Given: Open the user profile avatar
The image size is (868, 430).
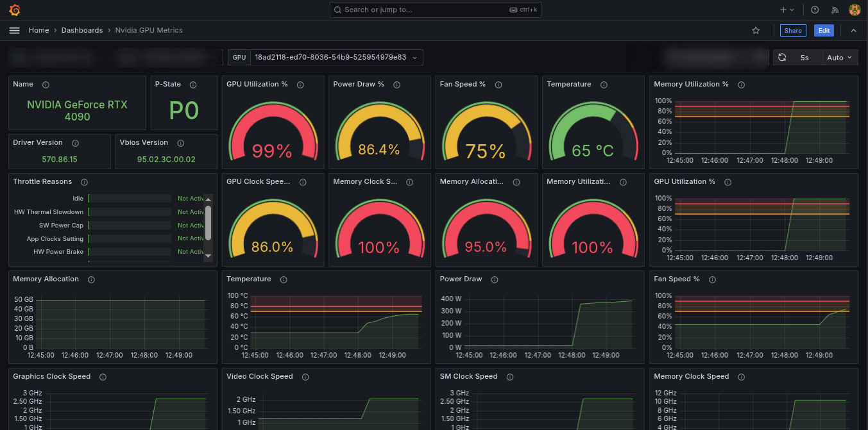Looking at the screenshot, I should tap(855, 10).
